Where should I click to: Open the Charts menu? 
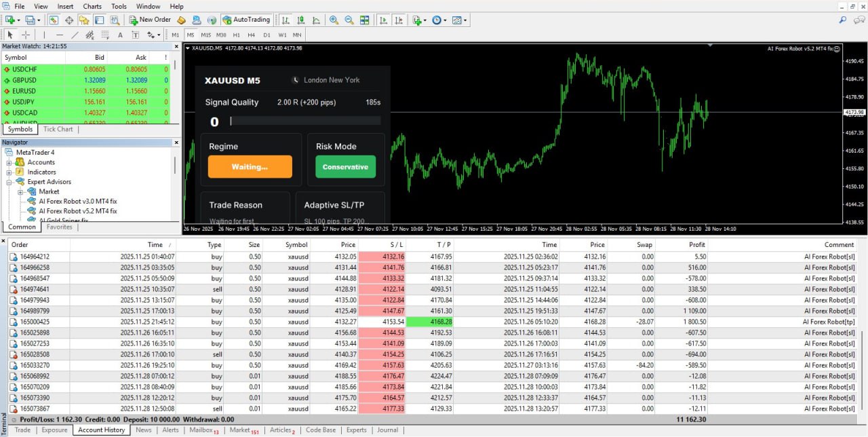(x=92, y=6)
